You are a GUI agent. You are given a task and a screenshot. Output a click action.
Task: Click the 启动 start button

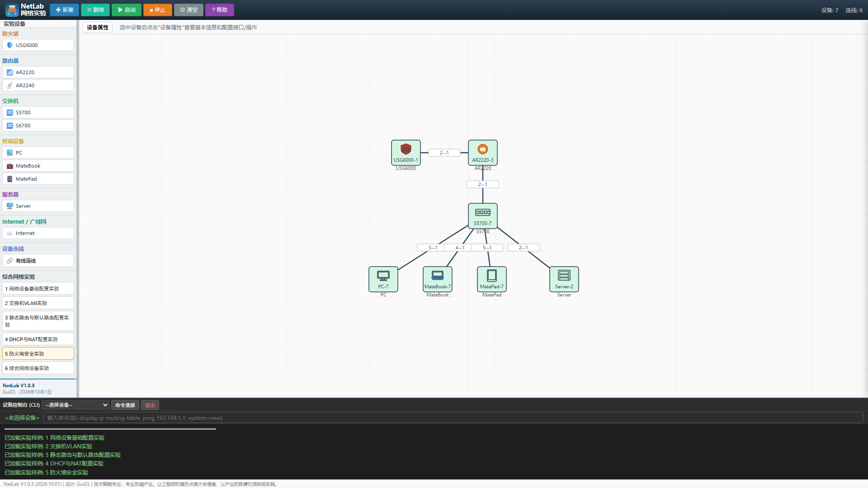click(127, 10)
